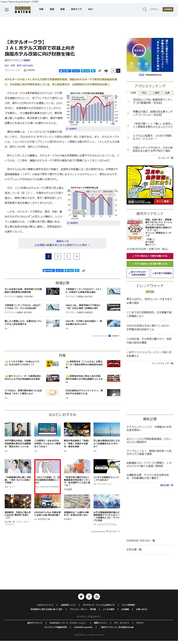
Task: Open the 週刊ダイヤ menu item
Action: point(76,9)
